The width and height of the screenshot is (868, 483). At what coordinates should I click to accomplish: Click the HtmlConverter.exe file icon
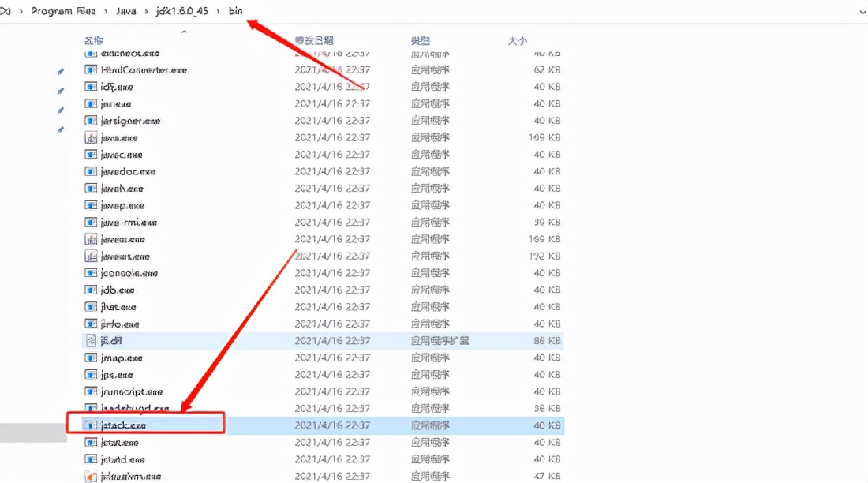(91, 69)
